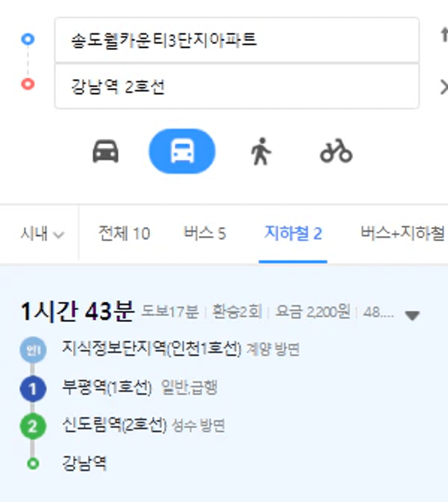Clear the destination with X icon

pos(444,87)
